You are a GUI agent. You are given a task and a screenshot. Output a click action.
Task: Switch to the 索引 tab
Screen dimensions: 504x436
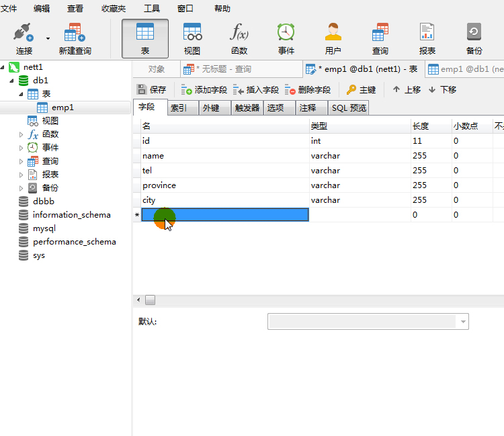coord(179,107)
